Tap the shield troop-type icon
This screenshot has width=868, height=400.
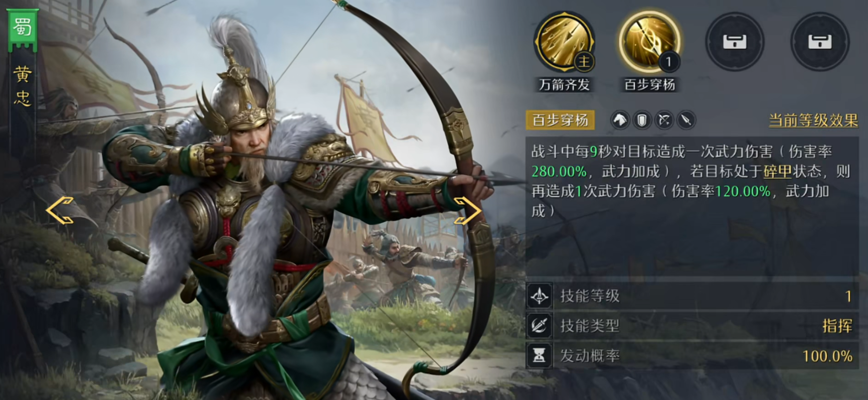coord(642,120)
